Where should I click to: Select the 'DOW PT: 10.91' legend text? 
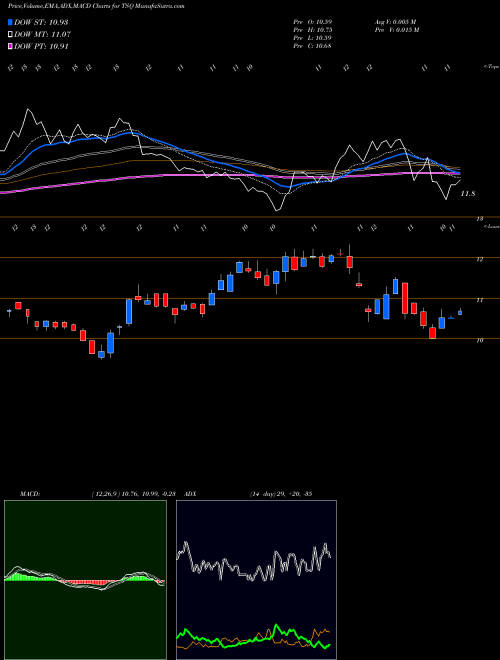coord(41,46)
